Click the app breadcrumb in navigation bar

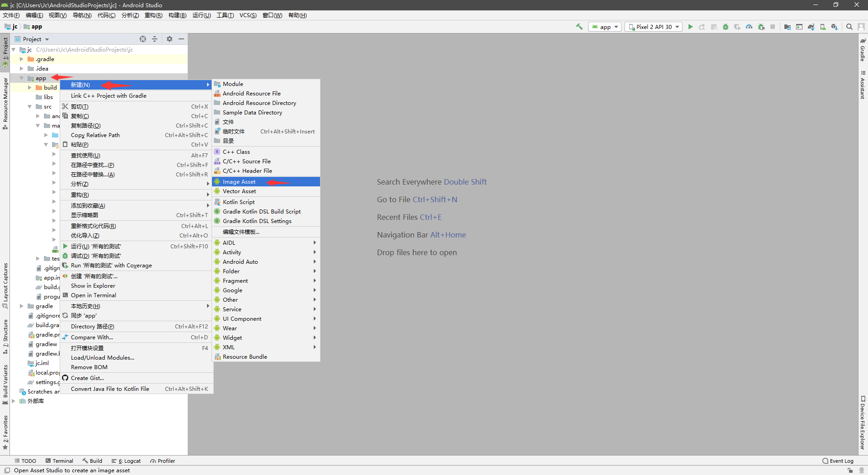(x=33, y=27)
